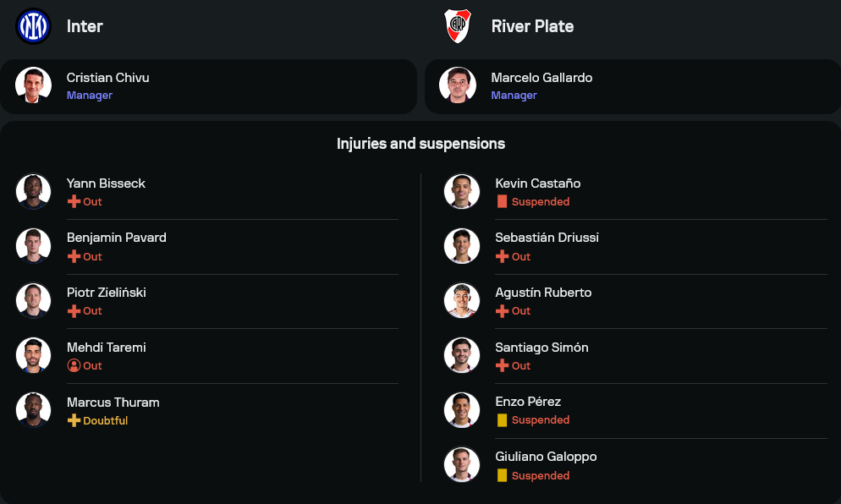Open Santiago Simón's player profile name
The image size is (841, 504).
[541, 348]
